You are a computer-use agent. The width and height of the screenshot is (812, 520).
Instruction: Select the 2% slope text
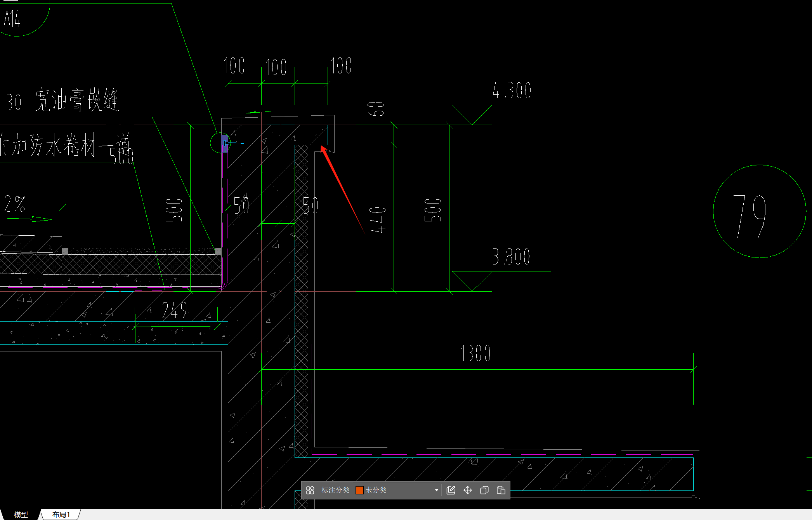click(x=15, y=204)
